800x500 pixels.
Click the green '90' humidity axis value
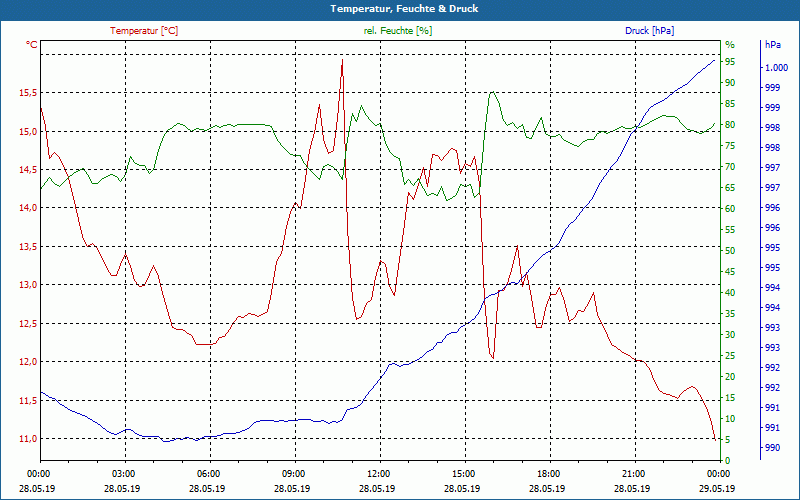pos(730,83)
